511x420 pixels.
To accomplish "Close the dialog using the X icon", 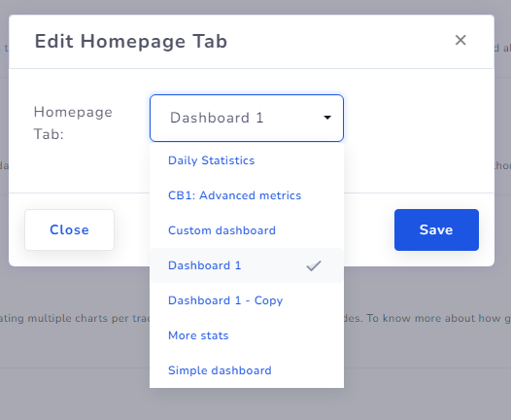I will [460, 41].
